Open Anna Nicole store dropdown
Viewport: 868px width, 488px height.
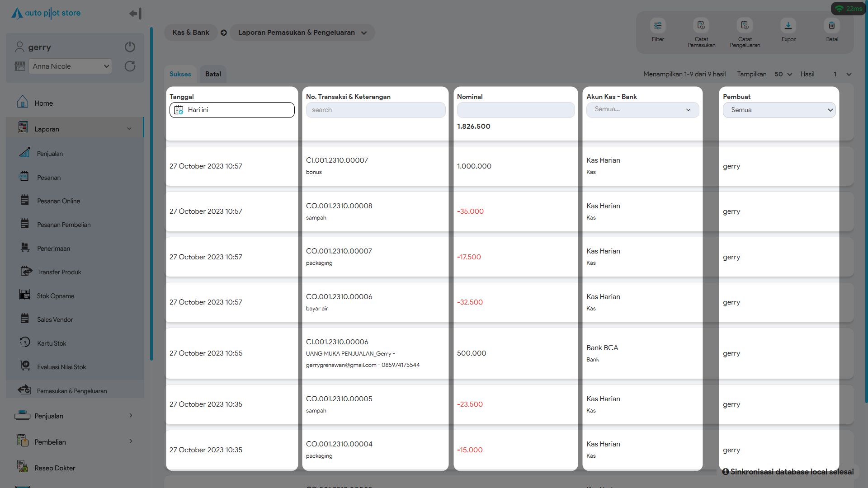point(70,66)
